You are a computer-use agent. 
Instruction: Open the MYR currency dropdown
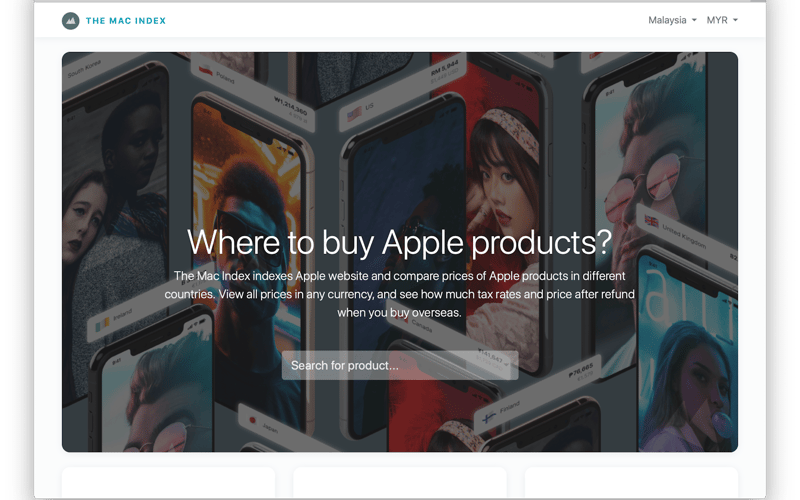point(722,20)
